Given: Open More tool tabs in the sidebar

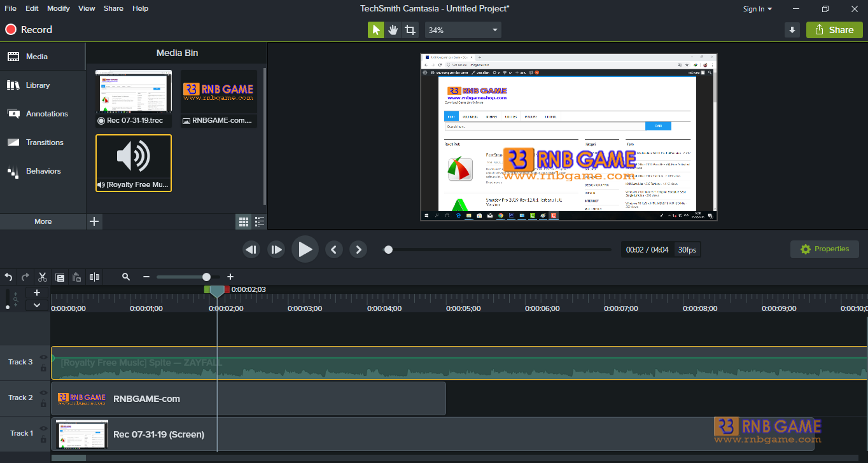Looking at the screenshot, I should point(43,221).
